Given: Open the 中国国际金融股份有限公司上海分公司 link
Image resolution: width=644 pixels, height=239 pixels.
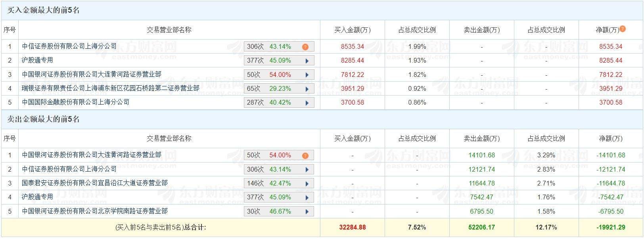Looking at the screenshot, I should [x=76, y=102].
